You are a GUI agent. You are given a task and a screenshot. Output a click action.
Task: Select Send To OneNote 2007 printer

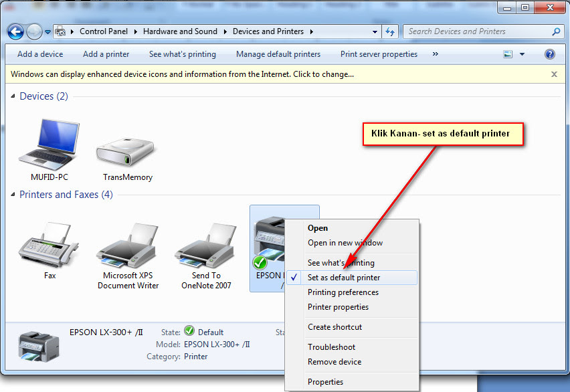(x=206, y=256)
